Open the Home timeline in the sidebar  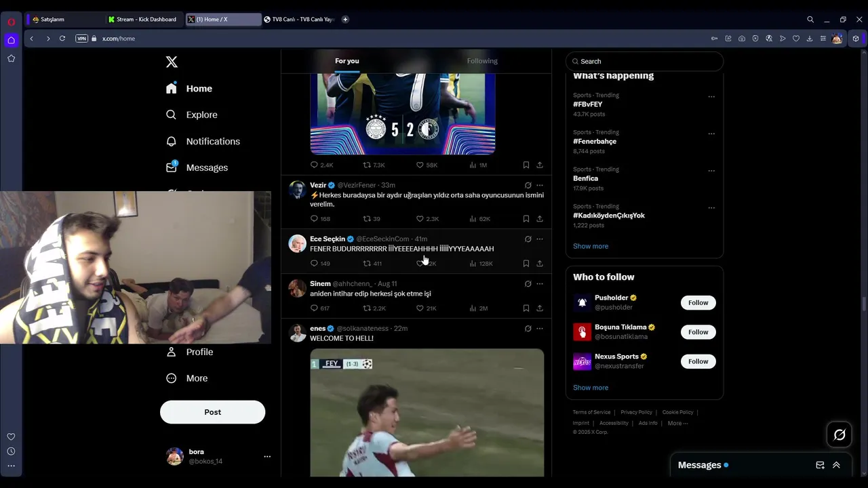click(189, 88)
